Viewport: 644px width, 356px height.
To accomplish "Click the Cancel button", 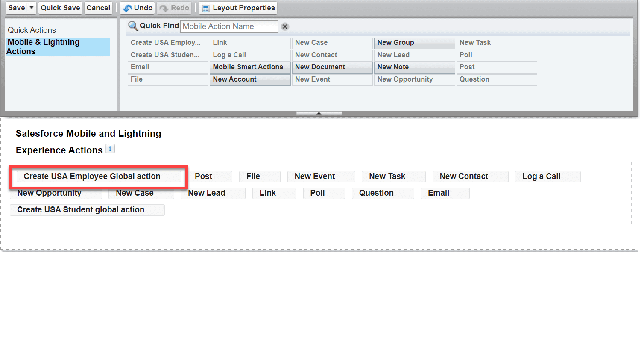I will 98,7.
